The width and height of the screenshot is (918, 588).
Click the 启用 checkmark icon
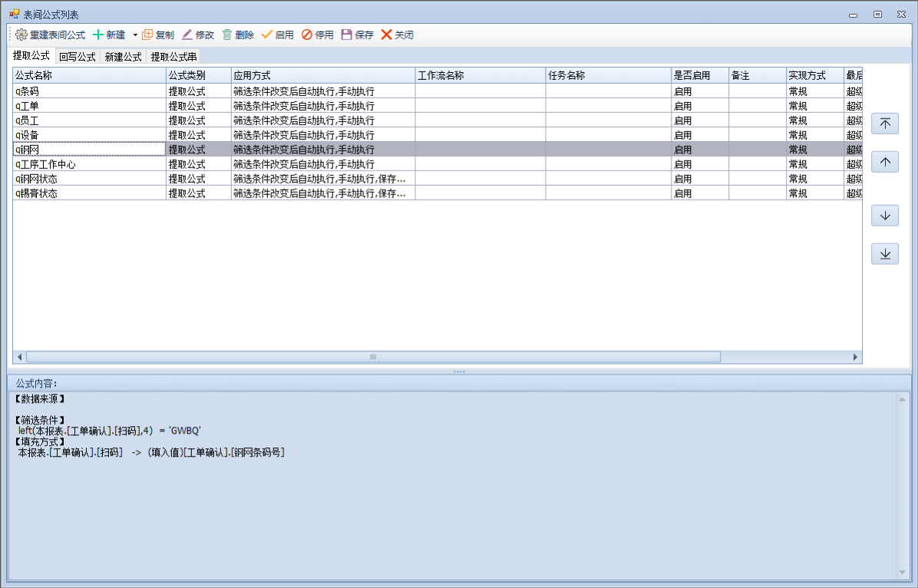267,35
